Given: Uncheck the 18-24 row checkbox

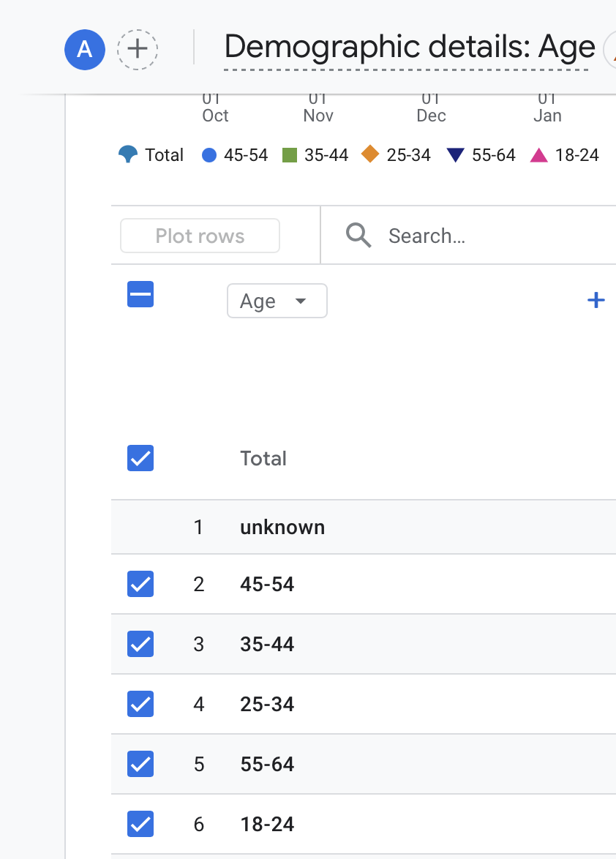Looking at the screenshot, I should (x=140, y=825).
